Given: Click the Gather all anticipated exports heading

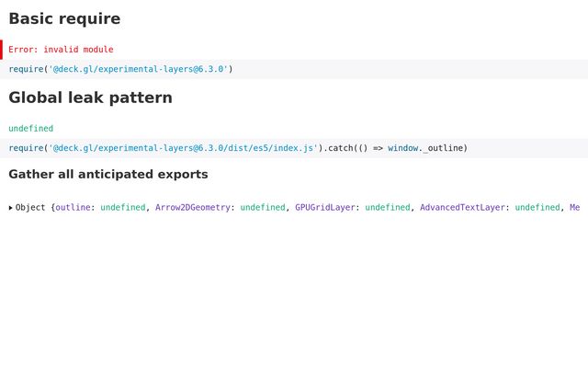Looking at the screenshot, I should [x=108, y=174].
